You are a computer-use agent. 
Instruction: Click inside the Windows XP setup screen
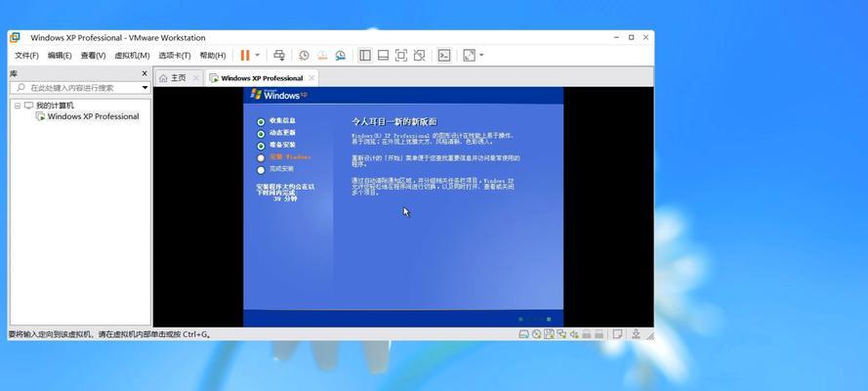[x=403, y=206]
